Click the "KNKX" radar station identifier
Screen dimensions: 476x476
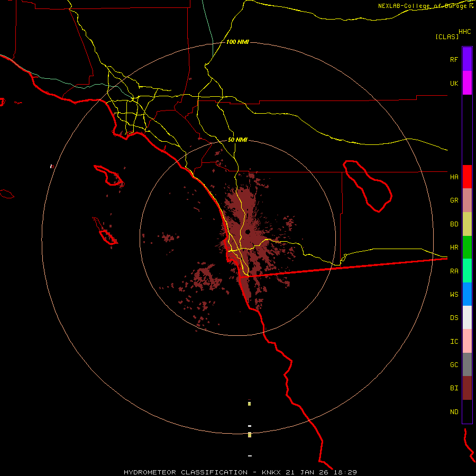pos(271,472)
